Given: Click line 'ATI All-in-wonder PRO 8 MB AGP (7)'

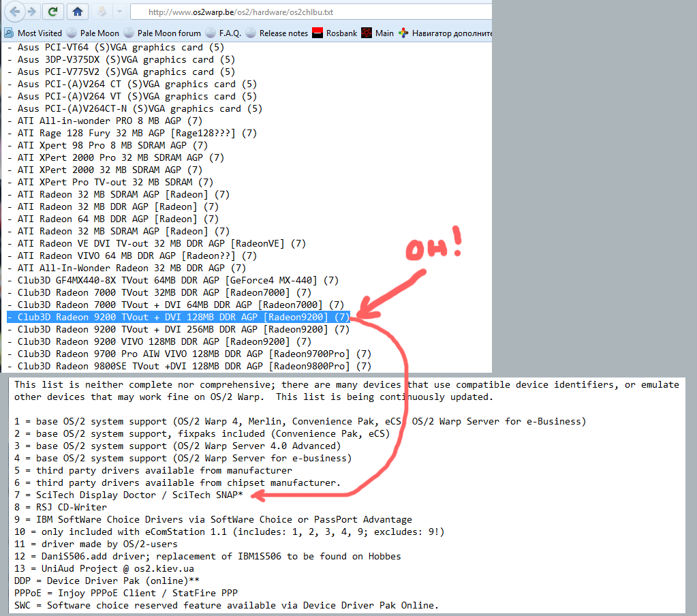Looking at the screenshot, I should click(105, 121).
